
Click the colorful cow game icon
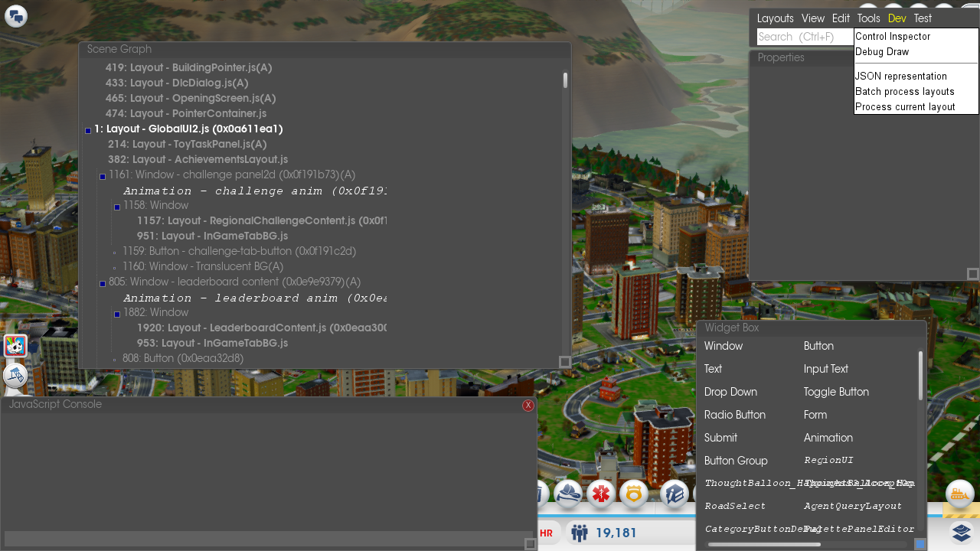click(15, 346)
